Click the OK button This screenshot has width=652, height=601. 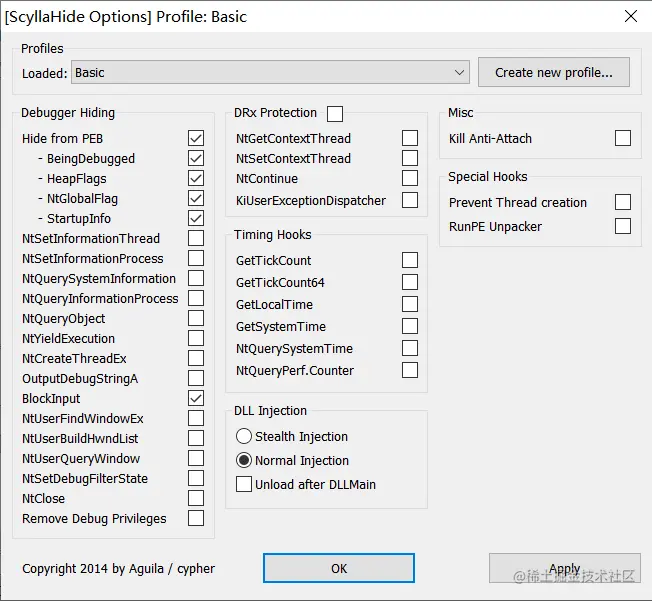tap(339, 568)
